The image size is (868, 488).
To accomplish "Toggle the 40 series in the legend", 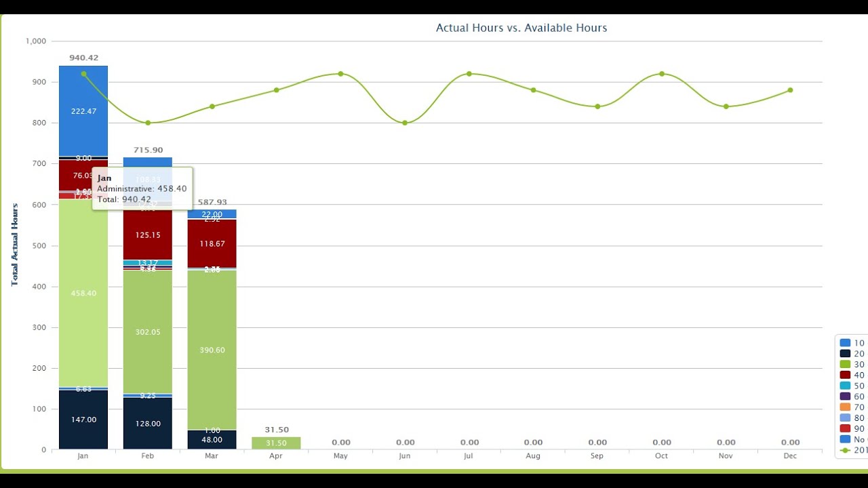I will pyautogui.click(x=853, y=375).
